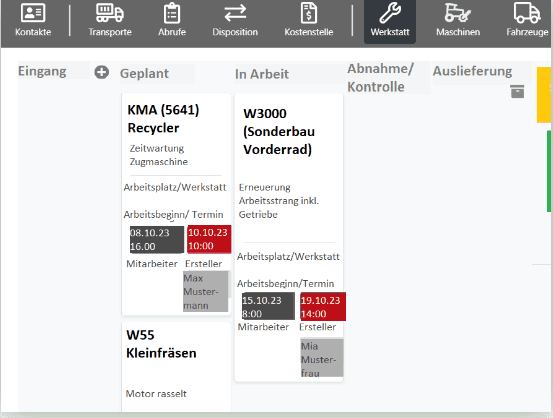
Task: Select the Mia Musterfrau creator badge
Action: [322, 358]
